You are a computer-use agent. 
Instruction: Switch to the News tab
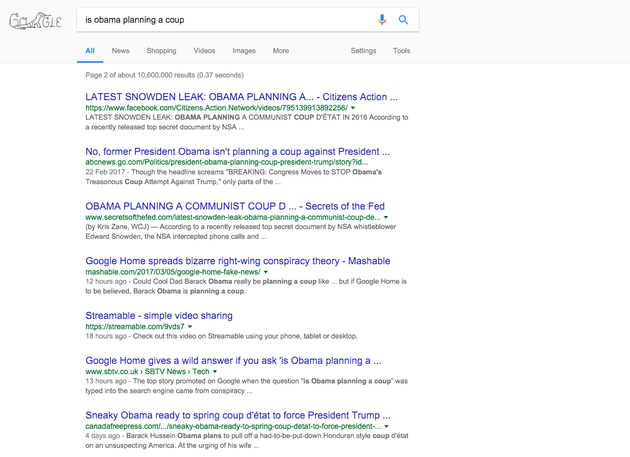[x=121, y=51]
